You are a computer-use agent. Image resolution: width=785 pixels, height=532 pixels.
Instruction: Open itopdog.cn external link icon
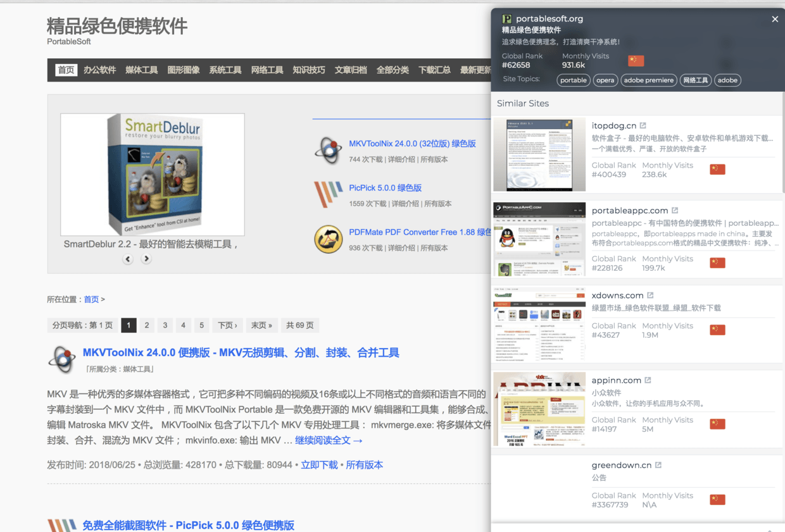tap(643, 126)
